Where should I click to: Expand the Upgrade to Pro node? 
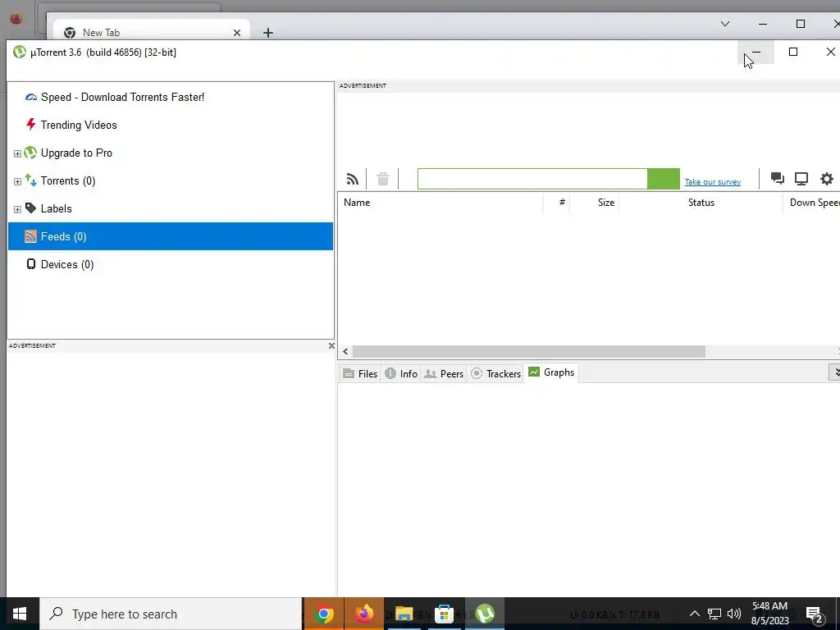point(17,153)
